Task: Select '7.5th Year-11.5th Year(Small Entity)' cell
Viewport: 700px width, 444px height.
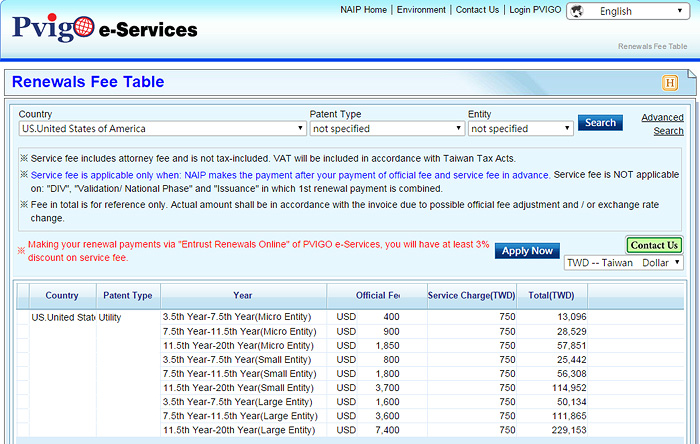Action: pyautogui.click(x=240, y=373)
